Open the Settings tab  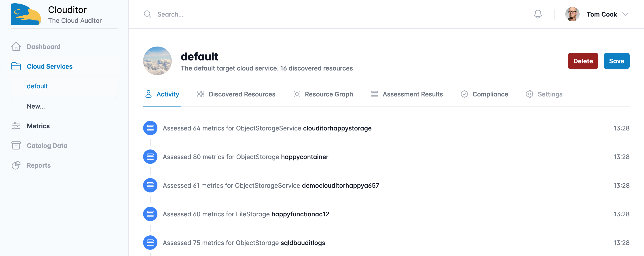pos(544,94)
